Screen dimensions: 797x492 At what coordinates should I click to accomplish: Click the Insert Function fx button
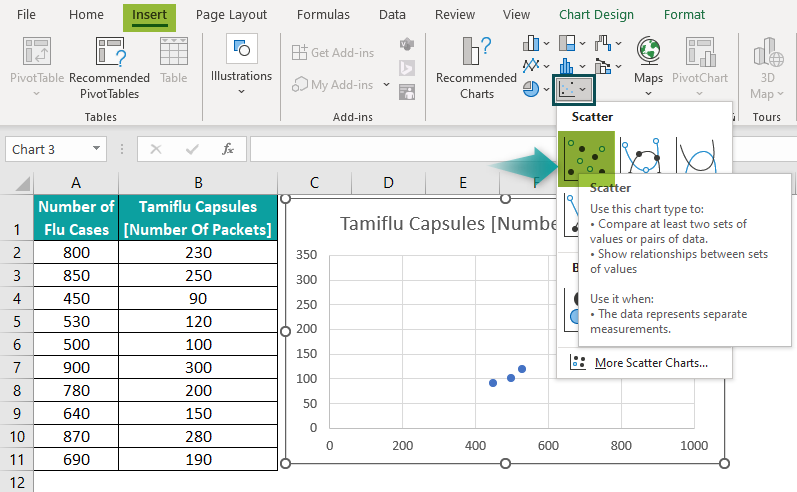point(228,149)
